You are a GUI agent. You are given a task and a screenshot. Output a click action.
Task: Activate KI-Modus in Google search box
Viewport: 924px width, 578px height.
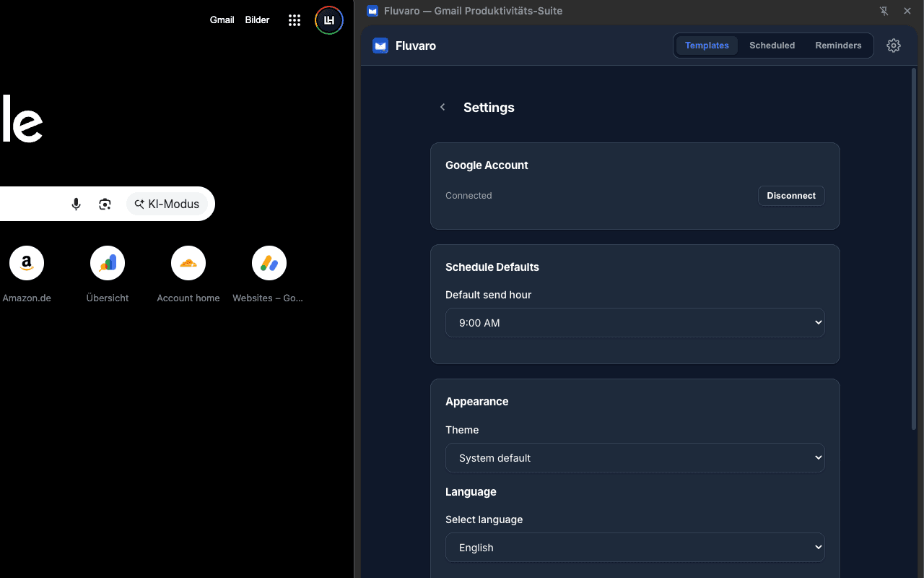167,204
